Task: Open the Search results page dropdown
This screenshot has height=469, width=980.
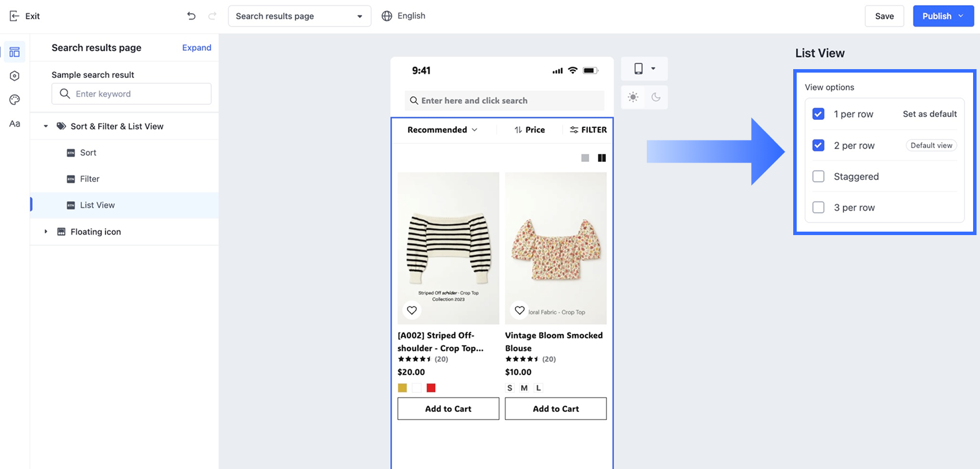Action: pyautogui.click(x=299, y=16)
